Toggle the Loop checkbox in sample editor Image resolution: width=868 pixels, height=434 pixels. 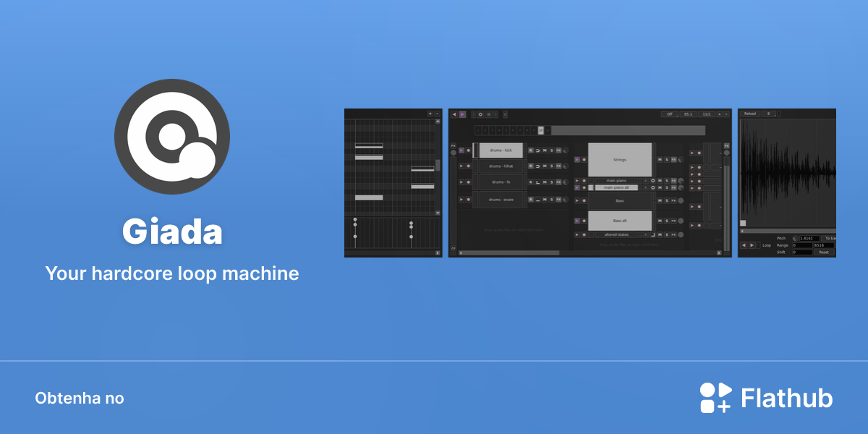(759, 244)
